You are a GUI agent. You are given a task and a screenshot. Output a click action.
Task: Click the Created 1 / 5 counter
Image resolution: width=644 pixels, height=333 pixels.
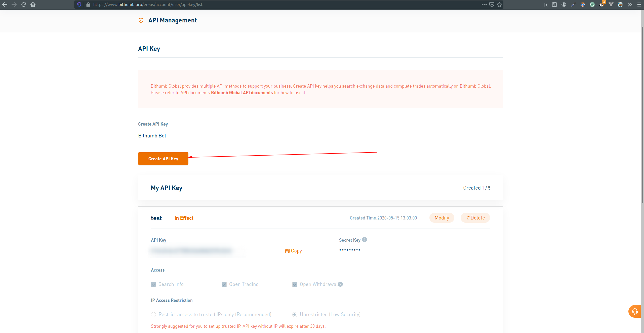tap(477, 188)
